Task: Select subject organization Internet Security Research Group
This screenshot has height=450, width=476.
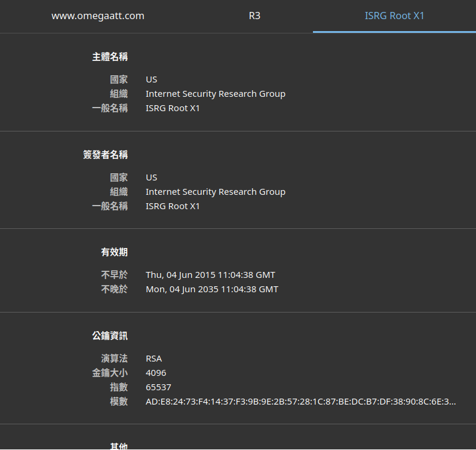Action: point(216,94)
